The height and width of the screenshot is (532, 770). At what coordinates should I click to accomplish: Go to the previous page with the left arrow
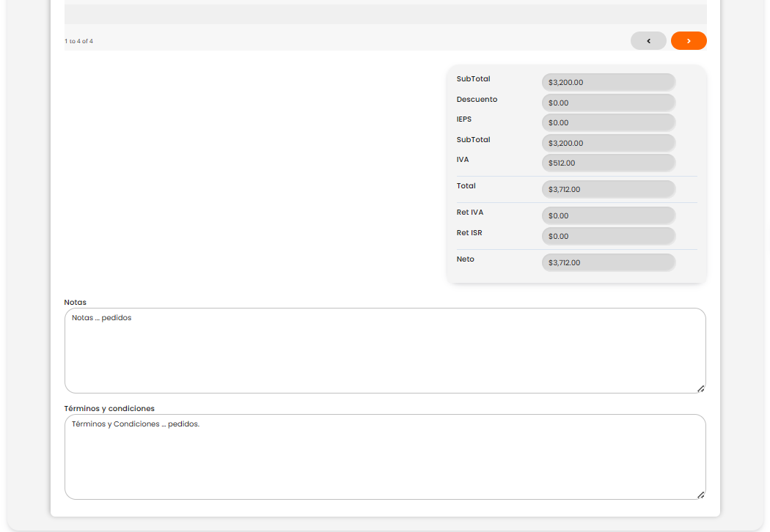point(648,41)
